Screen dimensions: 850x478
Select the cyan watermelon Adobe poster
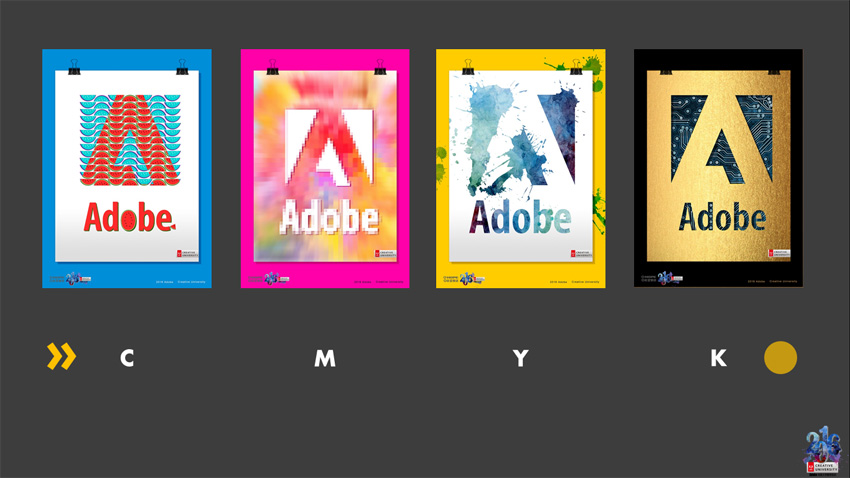(127, 168)
